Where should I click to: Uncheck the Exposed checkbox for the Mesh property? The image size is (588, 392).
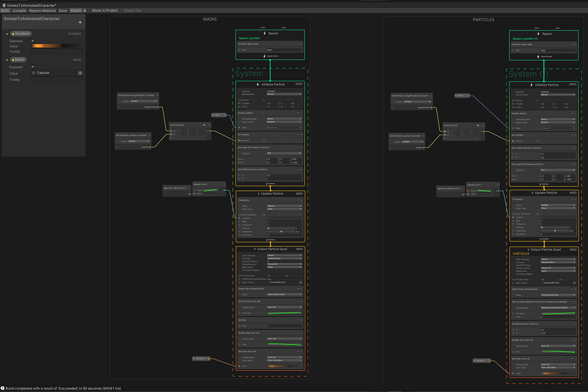point(33,67)
